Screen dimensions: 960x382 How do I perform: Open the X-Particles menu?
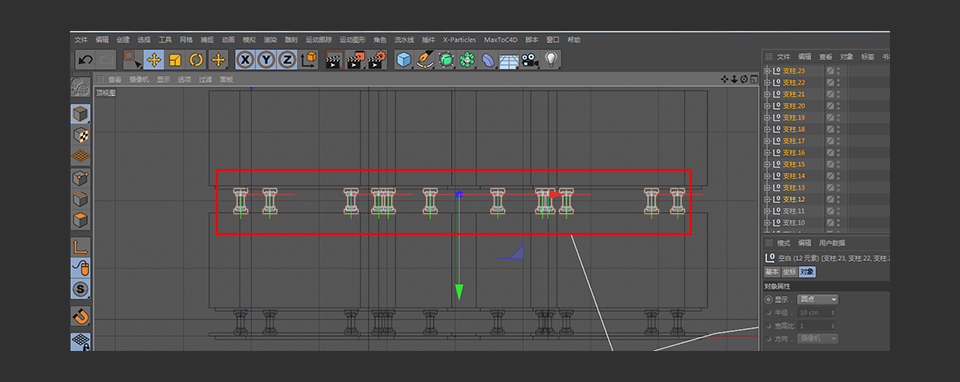coord(459,40)
